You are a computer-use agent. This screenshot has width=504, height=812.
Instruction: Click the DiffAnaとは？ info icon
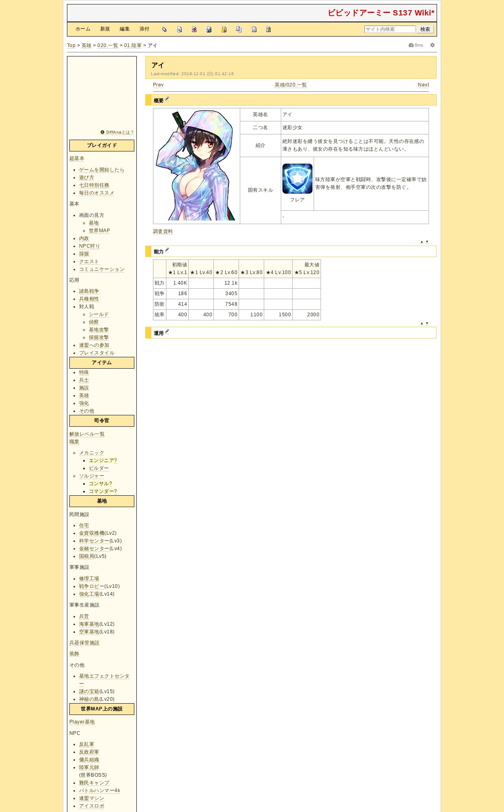102,132
